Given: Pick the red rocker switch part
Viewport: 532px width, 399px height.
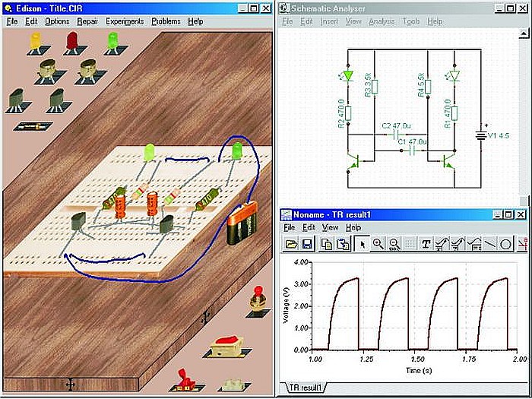Looking at the screenshot, I should tap(227, 347).
